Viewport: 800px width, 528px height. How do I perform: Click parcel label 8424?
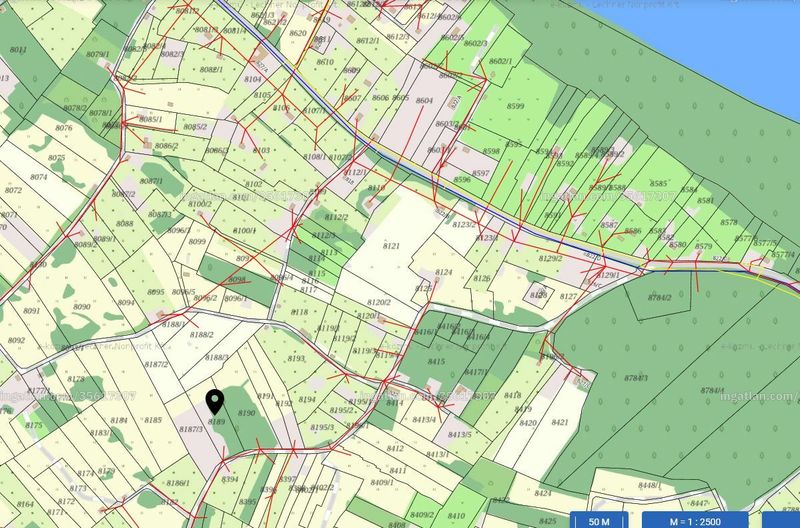[x=543, y=493]
